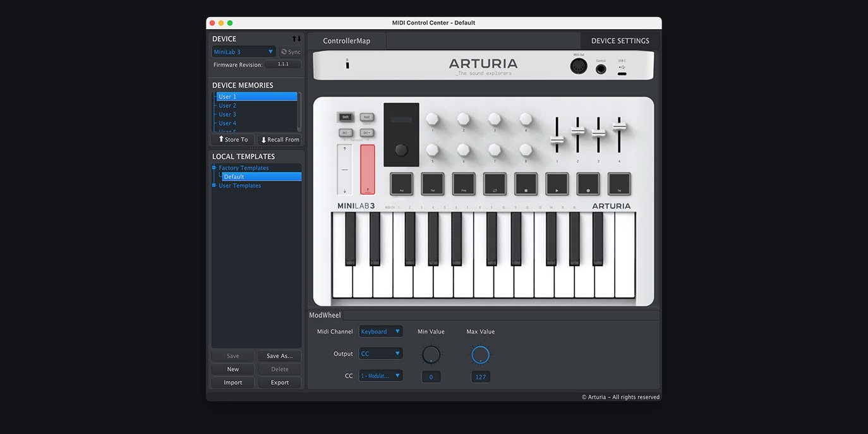Select the loop transport pad
The height and width of the screenshot is (434, 868).
[x=495, y=184]
